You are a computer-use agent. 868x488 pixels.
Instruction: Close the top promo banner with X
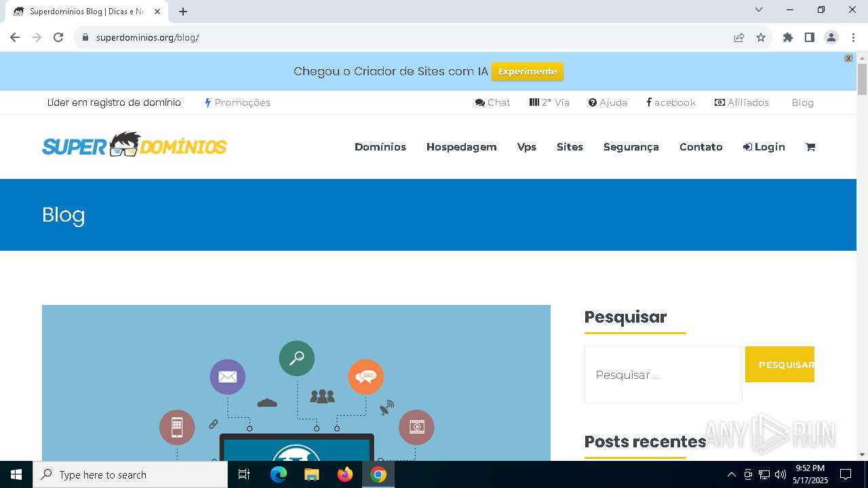(848, 58)
